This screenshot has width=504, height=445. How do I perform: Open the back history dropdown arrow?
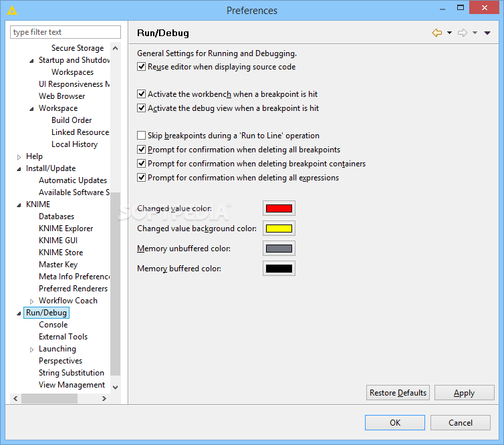click(x=449, y=33)
